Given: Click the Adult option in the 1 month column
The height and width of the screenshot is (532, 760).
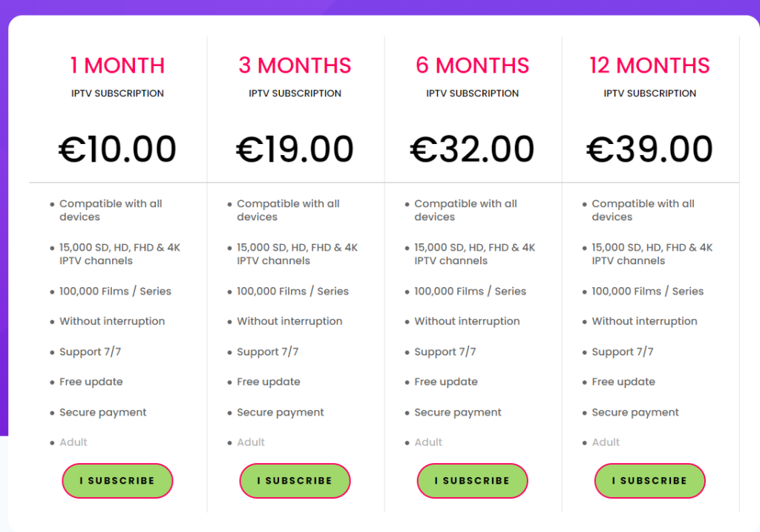Looking at the screenshot, I should (x=73, y=442).
